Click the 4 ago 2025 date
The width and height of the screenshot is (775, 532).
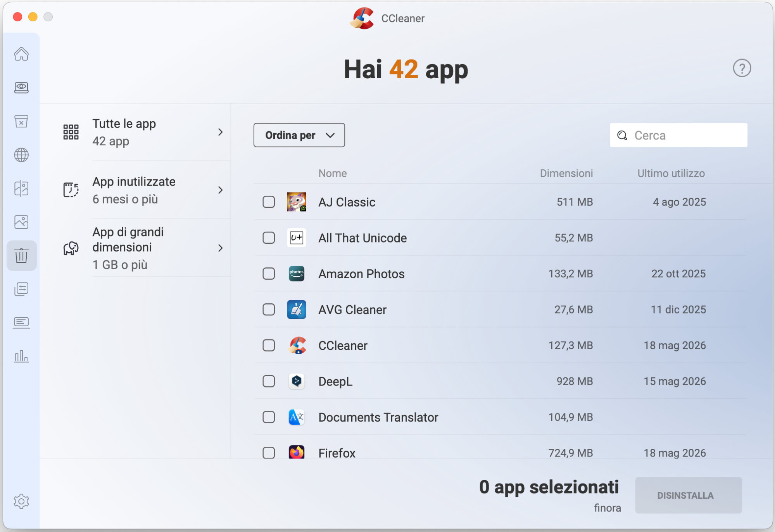(679, 202)
